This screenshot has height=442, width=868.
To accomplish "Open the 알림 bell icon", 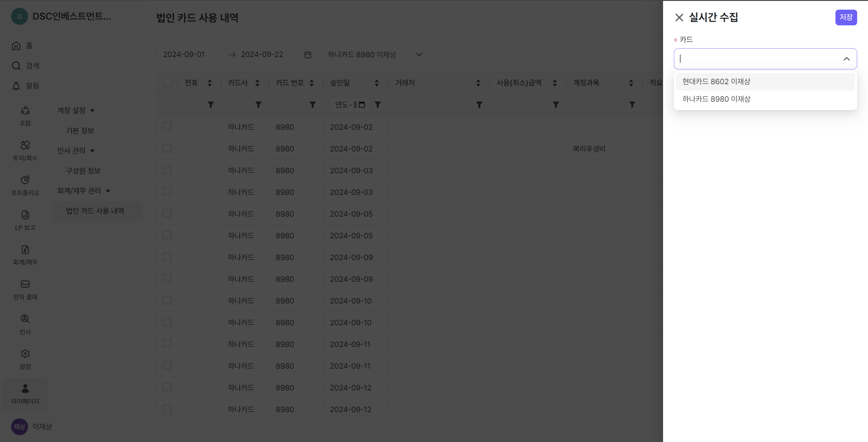I will pos(16,86).
